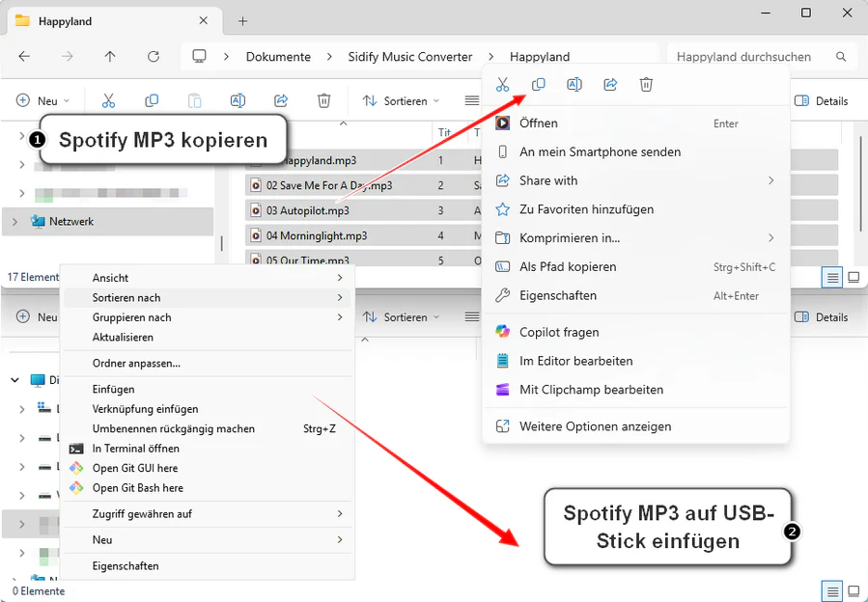
Task: Go up one folder level
Action: (x=110, y=56)
